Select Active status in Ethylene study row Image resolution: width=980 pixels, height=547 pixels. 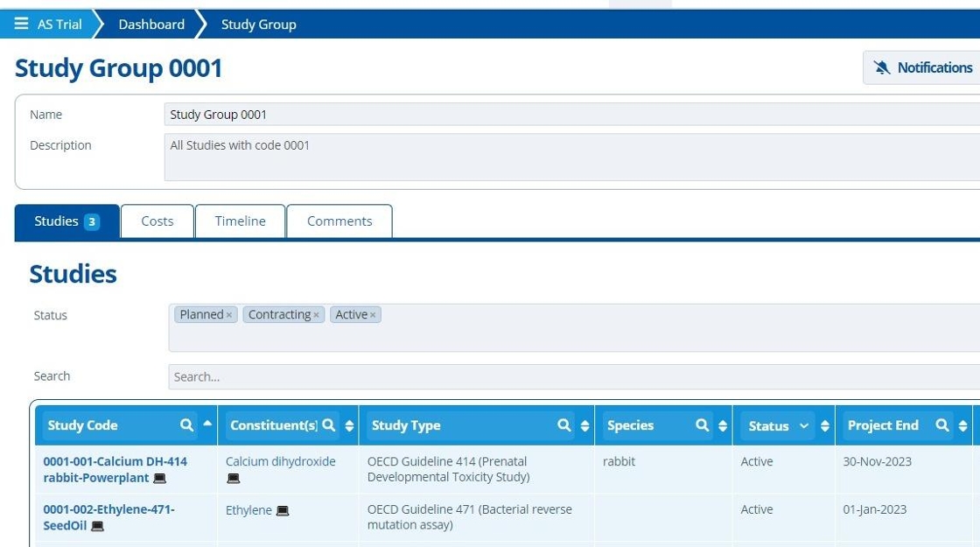point(757,509)
